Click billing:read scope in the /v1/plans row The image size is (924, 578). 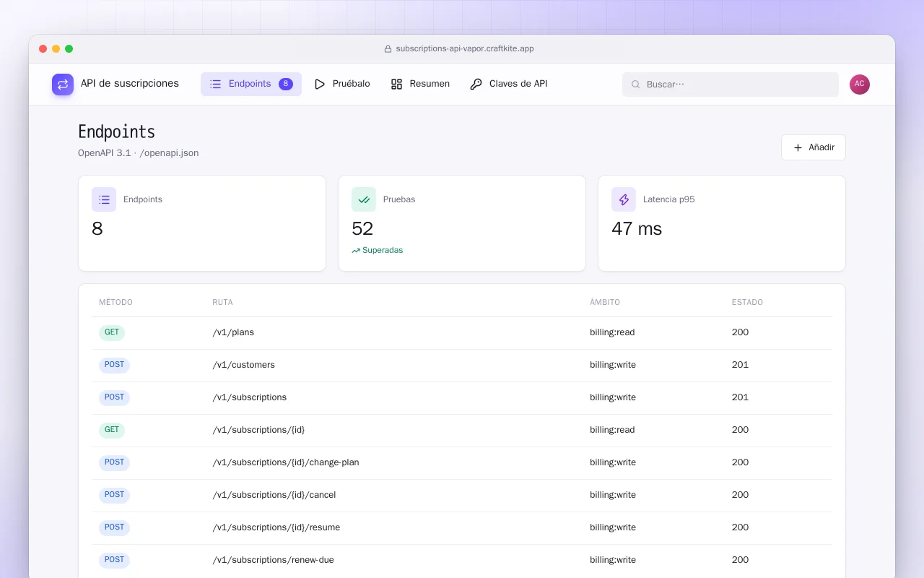point(612,332)
